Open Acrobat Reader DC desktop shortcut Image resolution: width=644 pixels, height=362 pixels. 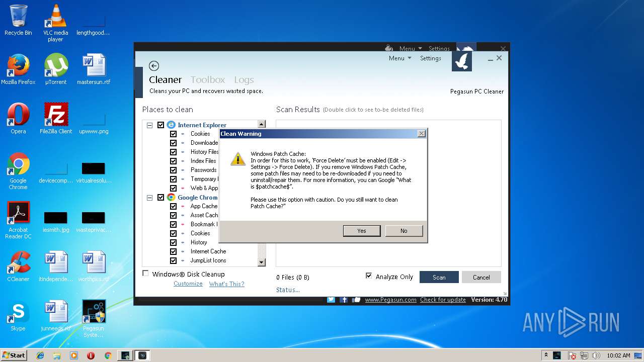click(18, 221)
